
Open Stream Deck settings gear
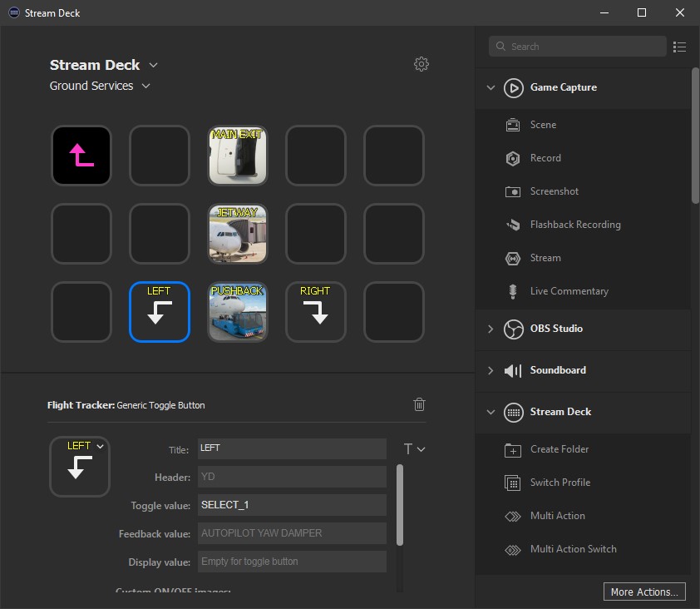click(x=421, y=65)
